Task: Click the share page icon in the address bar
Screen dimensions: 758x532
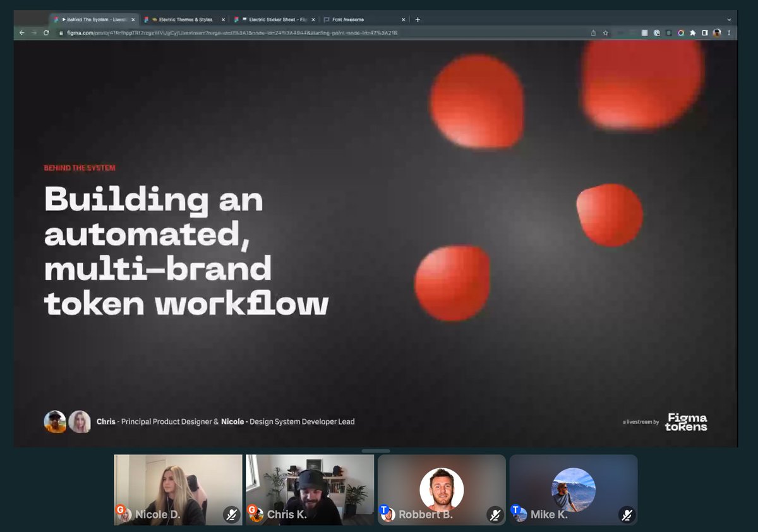Action: point(593,33)
